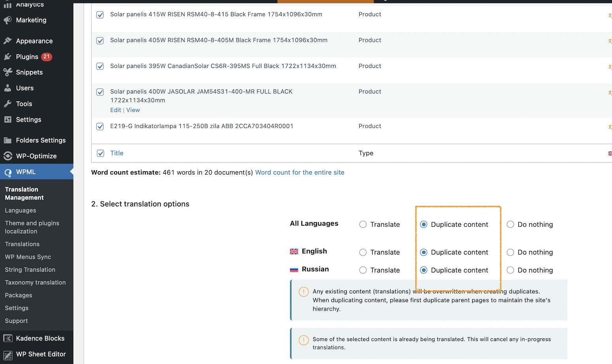Click the English flag icon

[294, 251]
